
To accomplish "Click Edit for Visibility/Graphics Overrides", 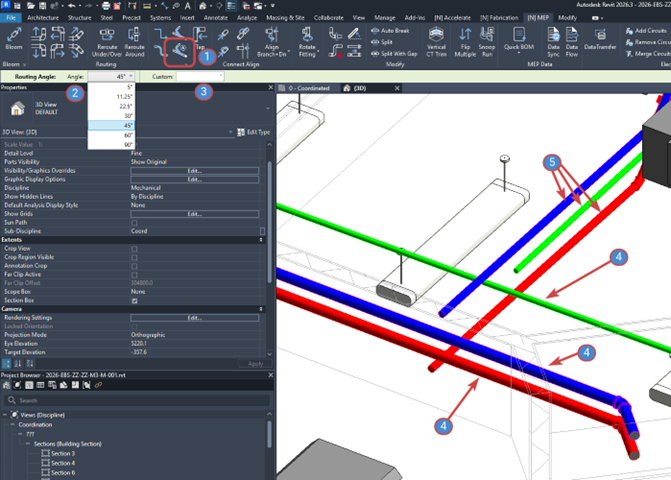I will pyautogui.click(x=194, y=170).
